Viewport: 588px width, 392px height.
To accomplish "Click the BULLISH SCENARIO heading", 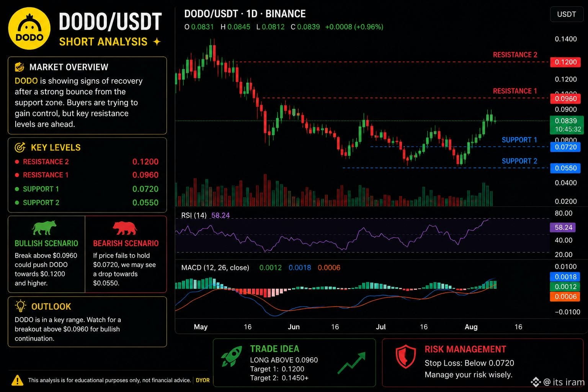I will coord(46,243).
